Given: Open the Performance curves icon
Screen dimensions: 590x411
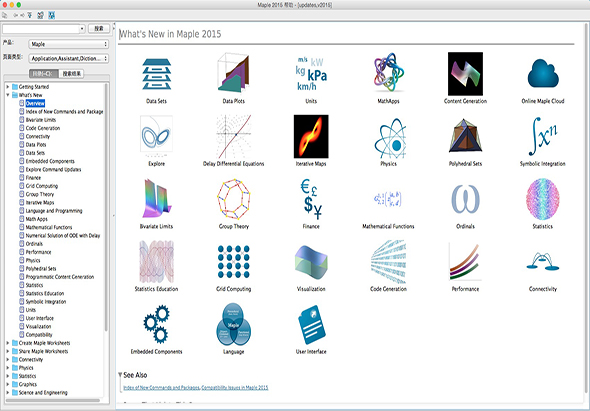Looking at the screenshot, I should 465,262.
